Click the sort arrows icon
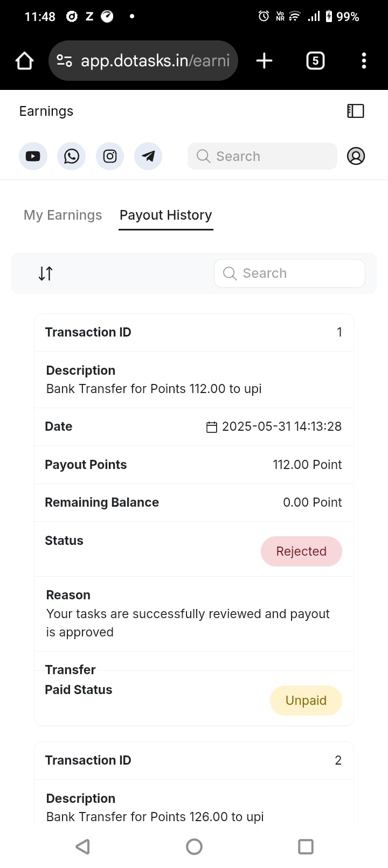 click(46, 274)
